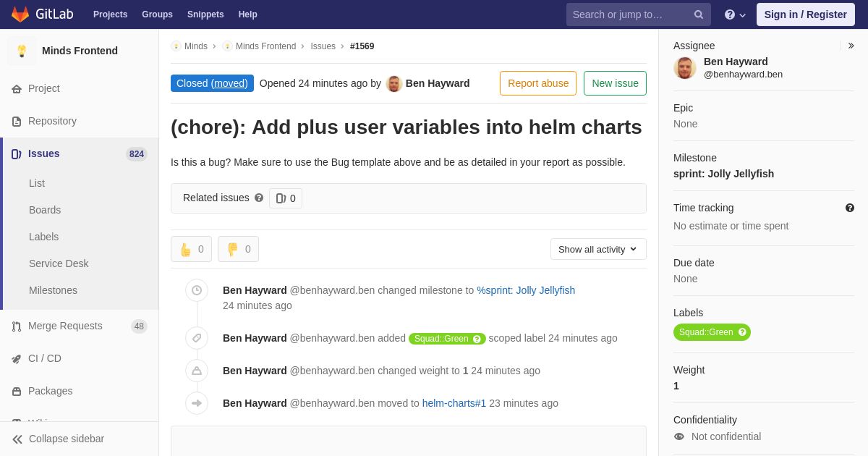Screen dimensions: 868x456
Task: Click the New issue button
Action: [615, 83]
